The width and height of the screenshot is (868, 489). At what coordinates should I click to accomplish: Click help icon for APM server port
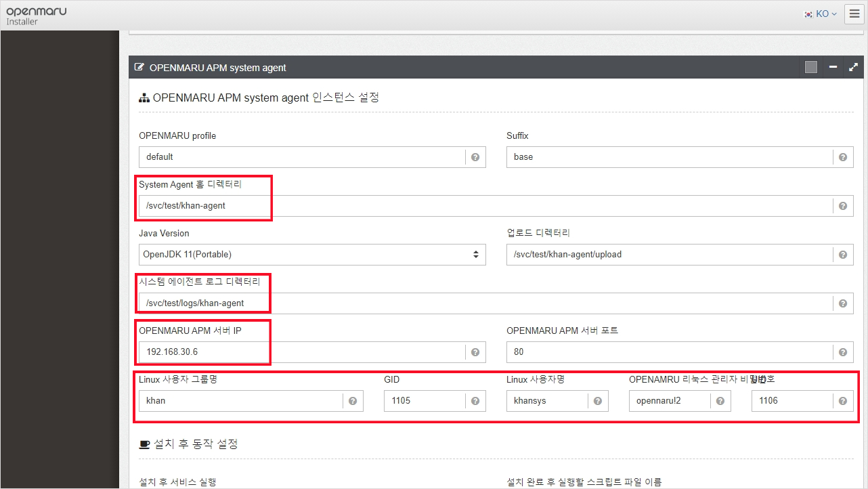point(843,352)
